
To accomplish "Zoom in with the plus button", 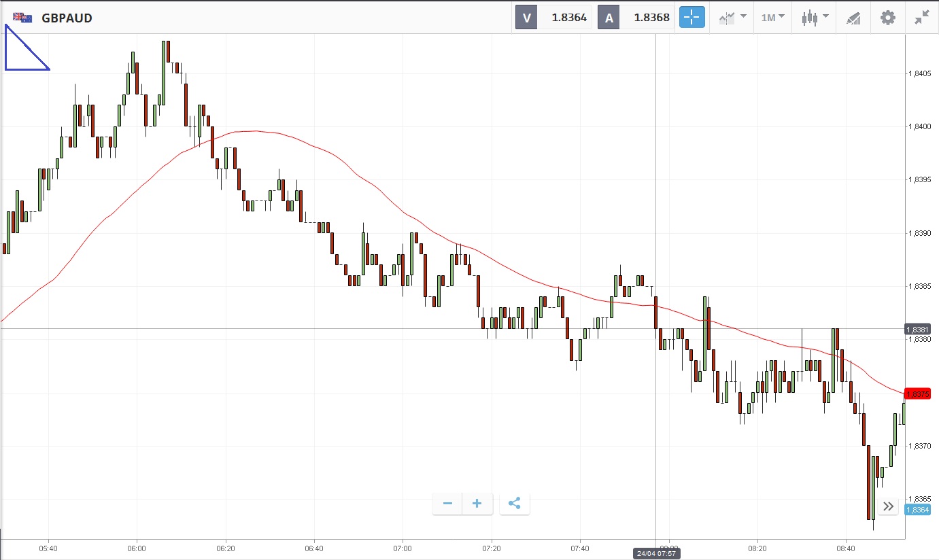I will point(477,504).
